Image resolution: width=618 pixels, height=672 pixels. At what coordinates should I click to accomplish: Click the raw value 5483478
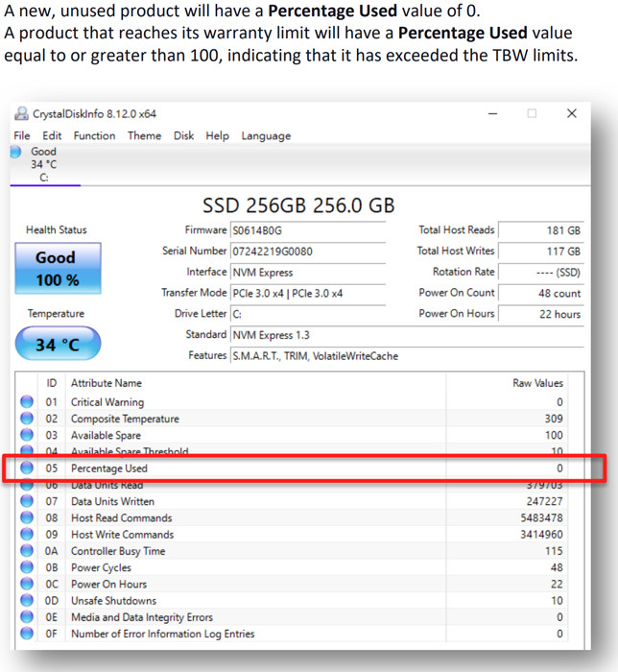tap(541, 518)
